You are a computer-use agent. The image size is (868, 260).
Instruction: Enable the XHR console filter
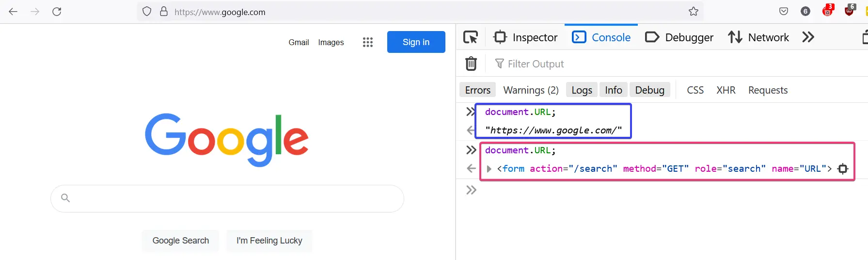(726, 90)
